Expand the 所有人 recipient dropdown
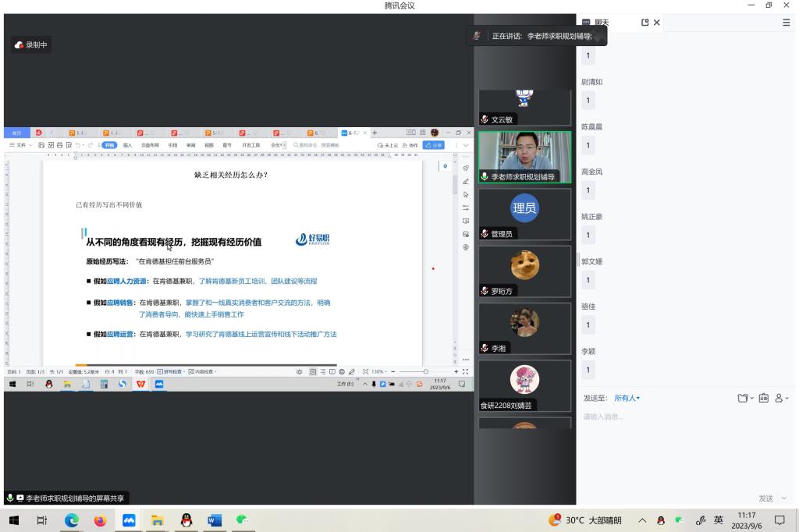This screenshot has height=532, width=799. (x=627, y=398)
